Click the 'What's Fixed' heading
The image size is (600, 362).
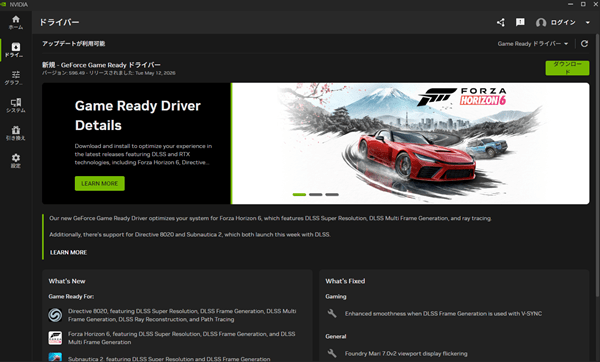pos(345,281)
